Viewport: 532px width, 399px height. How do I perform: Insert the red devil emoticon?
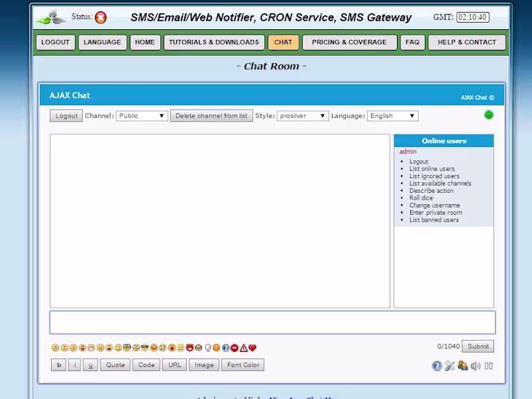click(x=190, y=348)
